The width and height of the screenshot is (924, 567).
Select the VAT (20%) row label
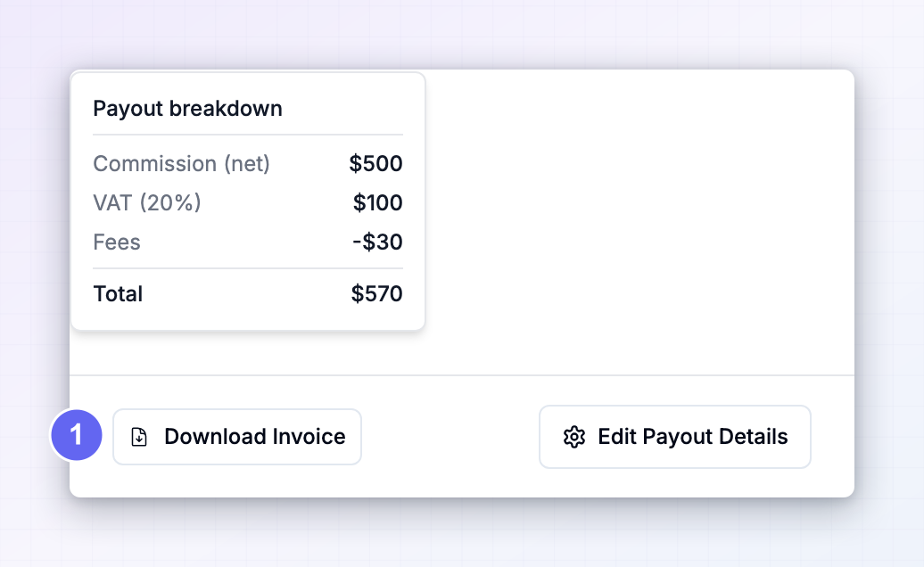[147, 202]
